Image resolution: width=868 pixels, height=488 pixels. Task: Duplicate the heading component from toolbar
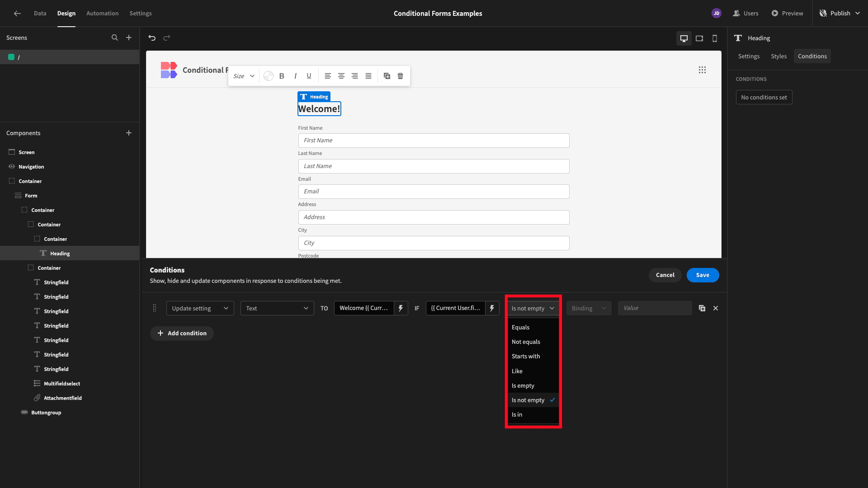(387, 76)
